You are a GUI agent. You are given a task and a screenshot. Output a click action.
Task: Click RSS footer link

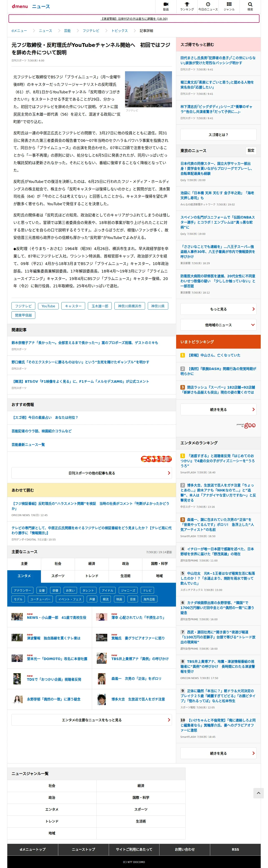tap(235, 849)
